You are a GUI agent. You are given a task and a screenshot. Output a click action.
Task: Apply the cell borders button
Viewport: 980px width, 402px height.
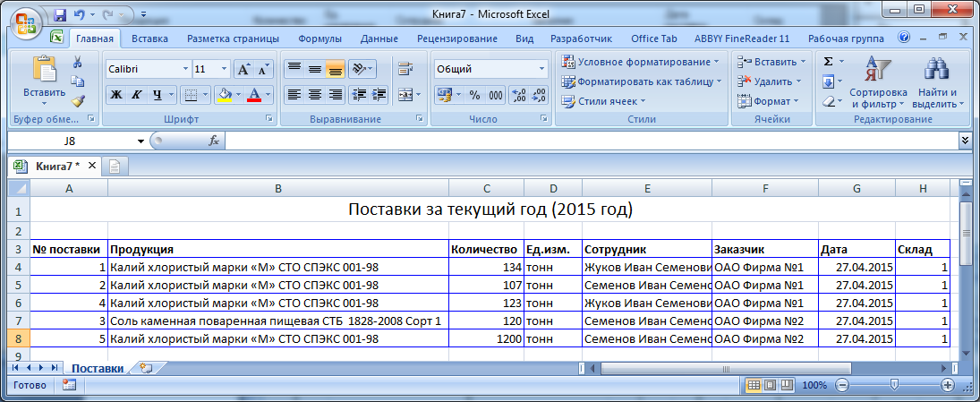pyautogui.click(x=191, y=95)
